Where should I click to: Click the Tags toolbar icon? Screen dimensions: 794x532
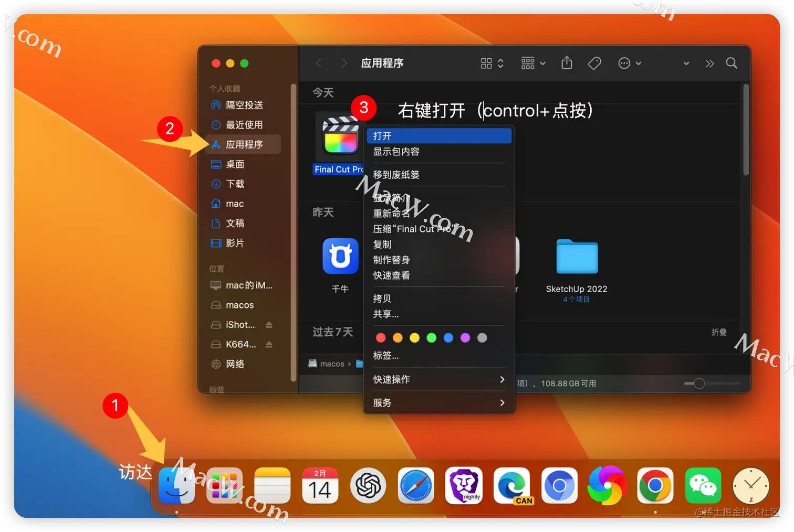click(x=594, y=63)
